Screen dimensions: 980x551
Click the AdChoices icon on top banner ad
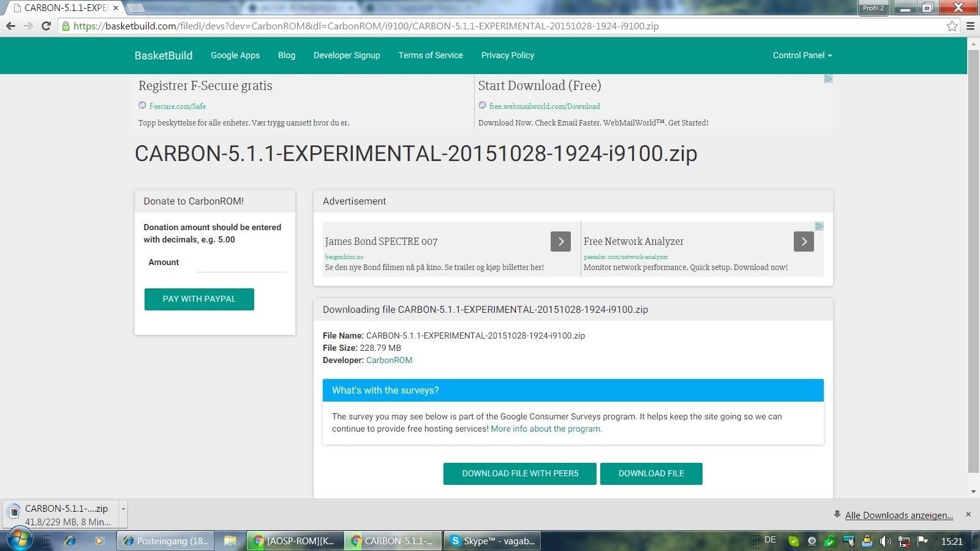(828, 79)
